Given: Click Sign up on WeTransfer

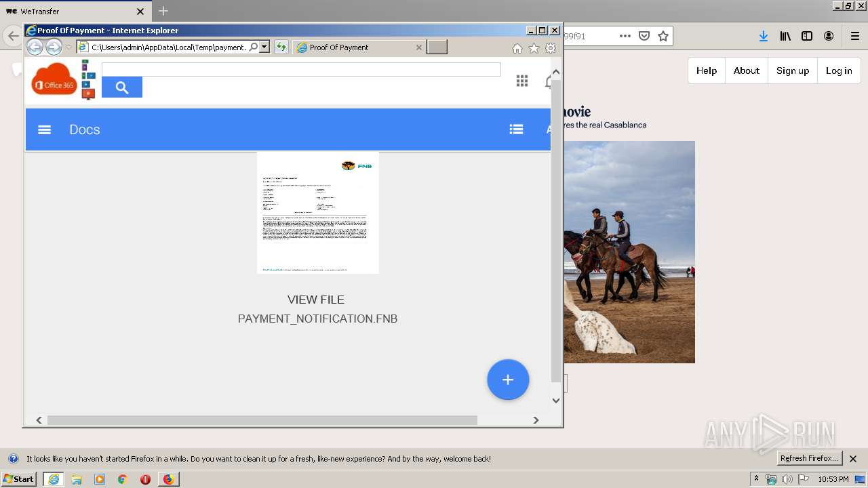Looking at the screenshot, I should 793,70.
